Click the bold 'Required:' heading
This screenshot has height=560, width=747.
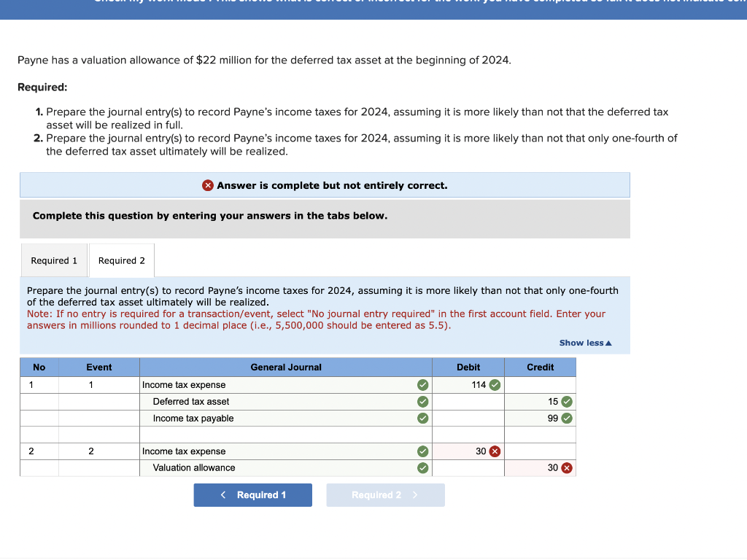click(x=42, y=87)
